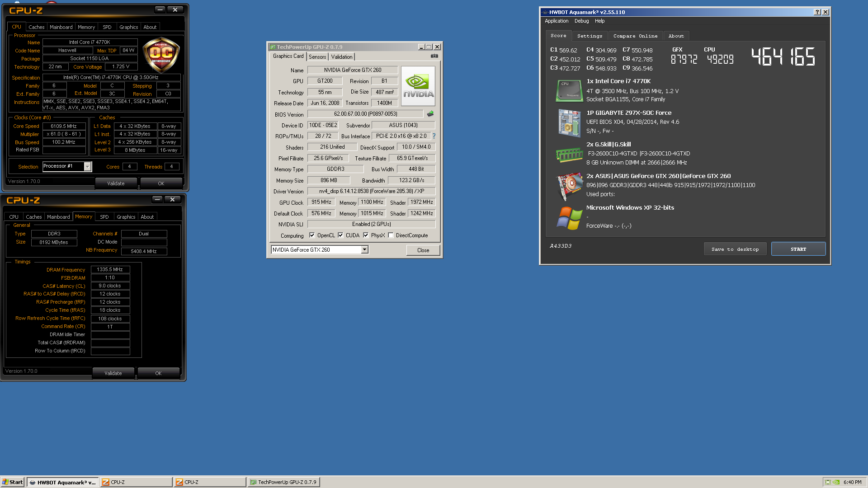Minimize the bottom CPU-Z memory window
This screenshot has width=868, height=488.
157,199
